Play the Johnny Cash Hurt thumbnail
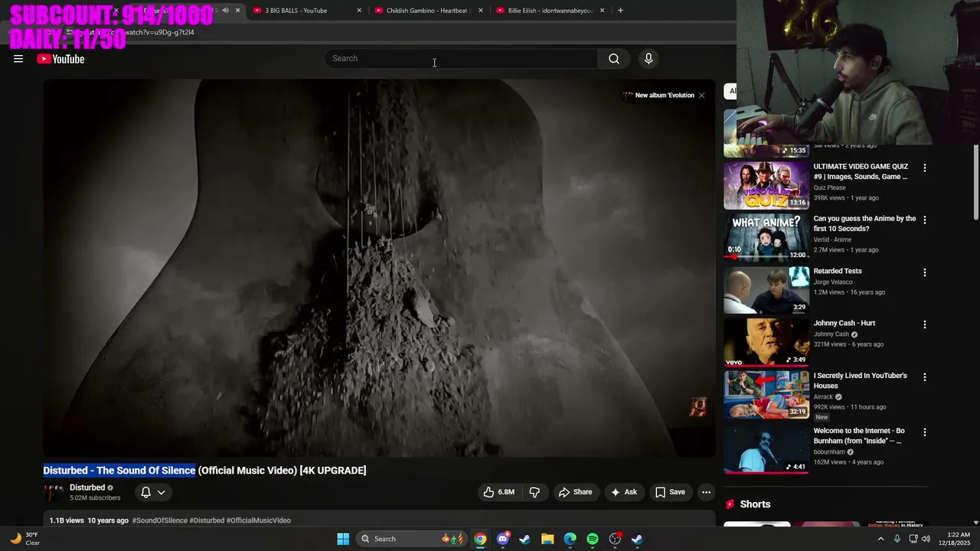This screenshot has height=551, width=980. tap(766, 342)
